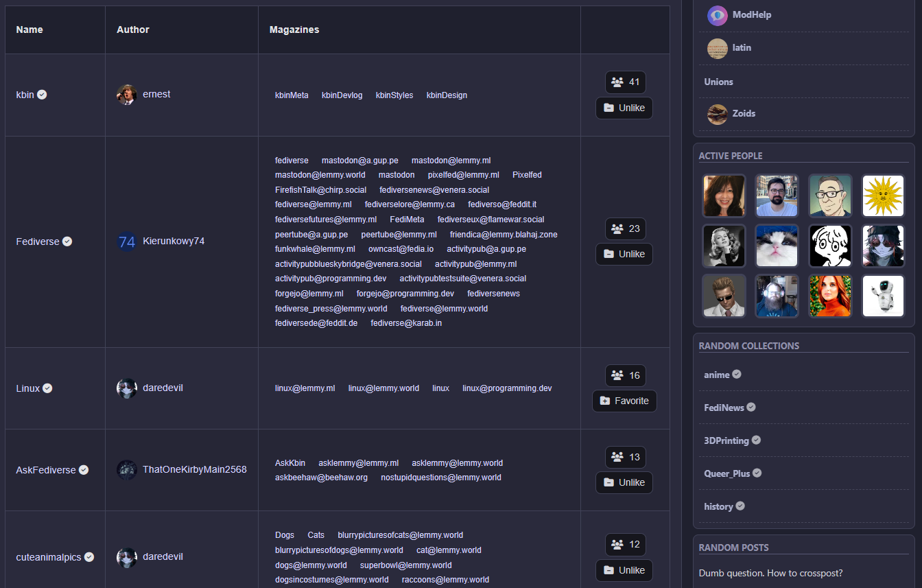Screen dimensions: 922x588
Task: Open the 3DPrinting random collection
Action: (x=726, y=440)
